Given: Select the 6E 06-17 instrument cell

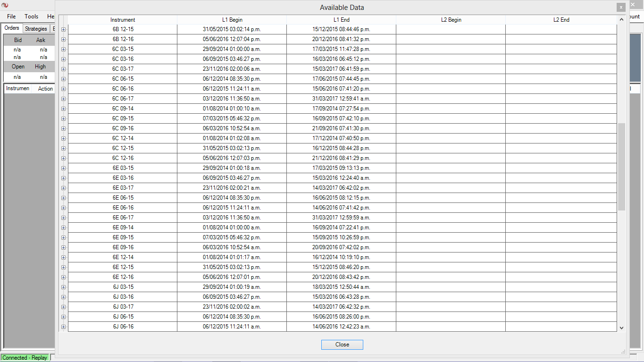Looking at the screenshot, I should point(123,218).
